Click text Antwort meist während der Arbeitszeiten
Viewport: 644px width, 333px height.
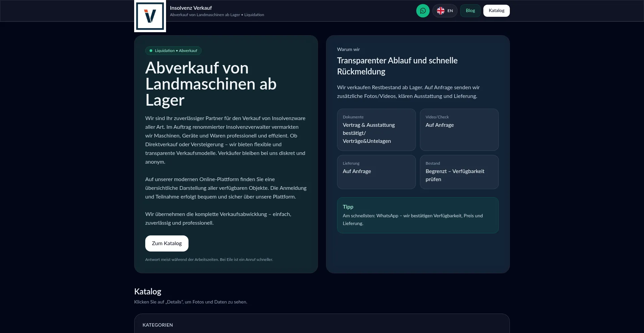209,260
